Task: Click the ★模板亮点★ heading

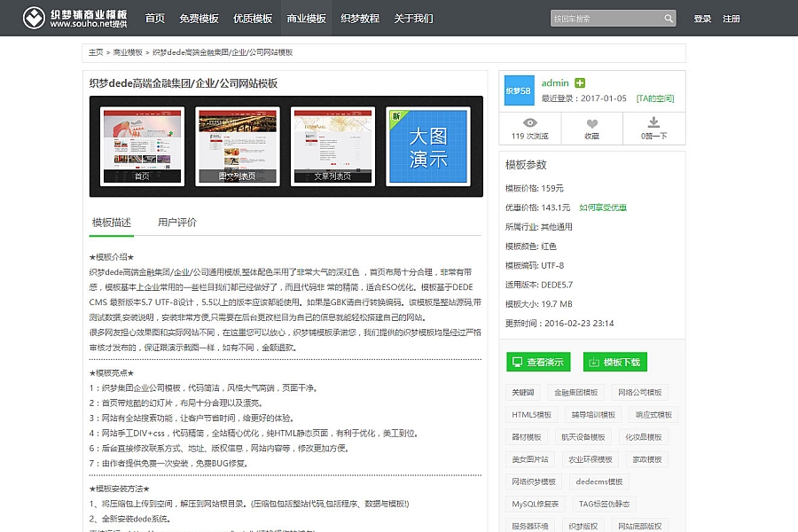Action: 112,373
